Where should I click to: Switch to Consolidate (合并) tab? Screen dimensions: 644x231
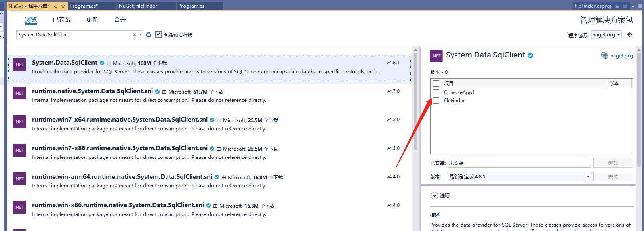(x=120, y=20)
